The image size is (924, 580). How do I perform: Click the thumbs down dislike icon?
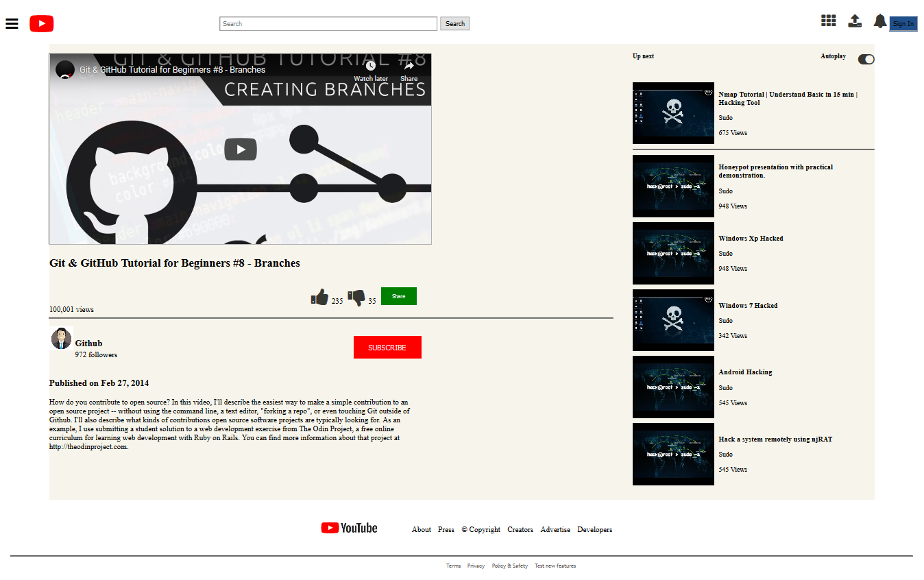pyautogui.click(x=356, y=298)
